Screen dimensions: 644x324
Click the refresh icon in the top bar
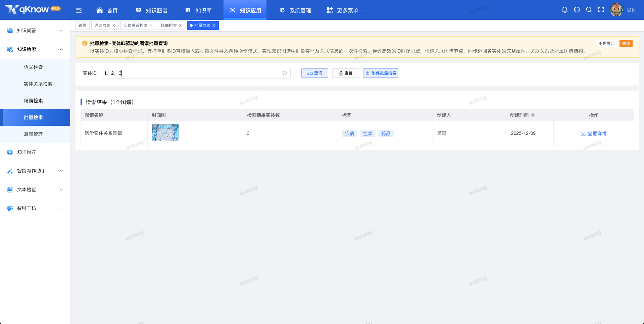point(577,10)
